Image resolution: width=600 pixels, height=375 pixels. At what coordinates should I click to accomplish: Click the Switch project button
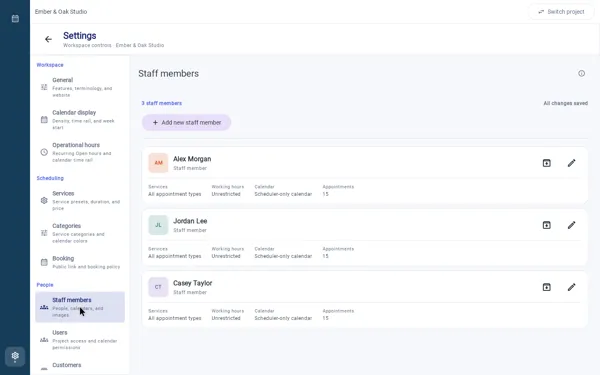click(561, 12)
